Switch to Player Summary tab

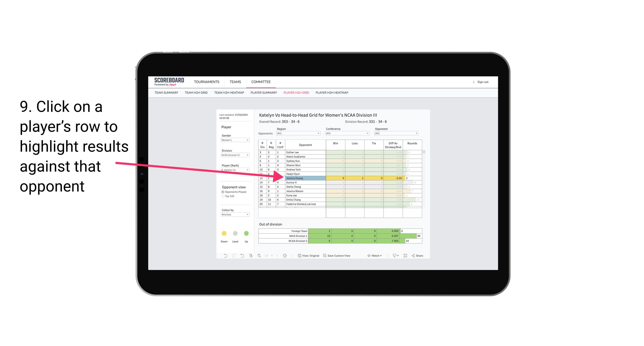(x=263, y=94)
